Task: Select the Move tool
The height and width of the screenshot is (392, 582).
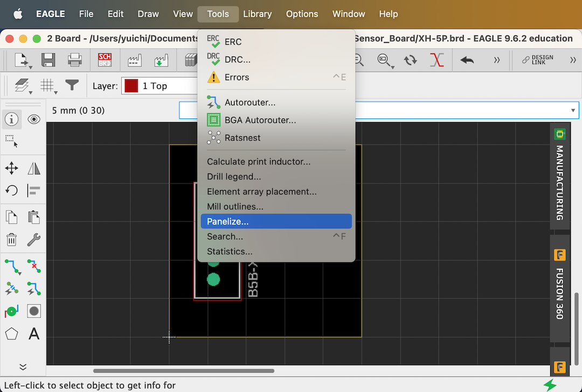Action: [11, 168]
